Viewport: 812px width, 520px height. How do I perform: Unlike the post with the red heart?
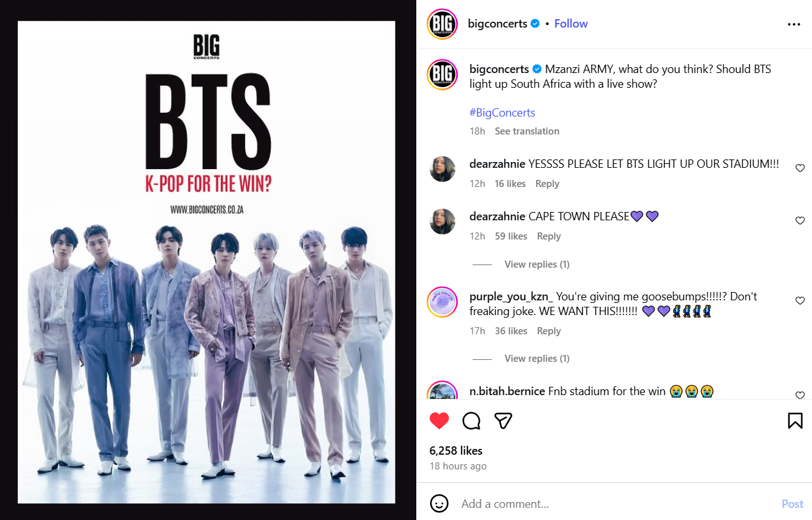(439, 421)
